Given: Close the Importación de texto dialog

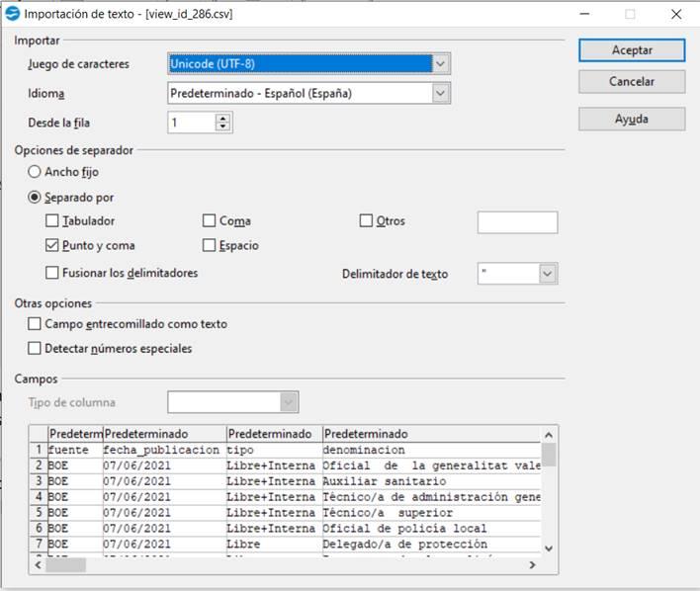Looking at the screenshot, I should [x=676, y=14].
